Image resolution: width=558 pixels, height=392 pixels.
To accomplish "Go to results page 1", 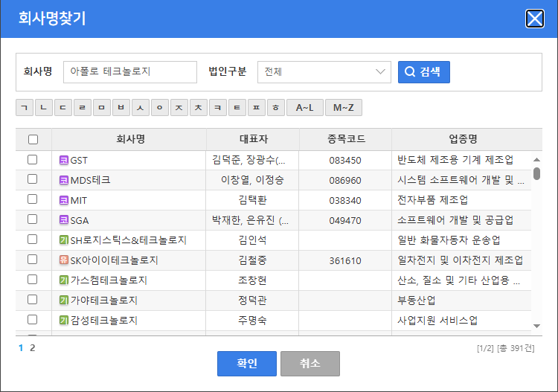I will click(x=21, y=348).
